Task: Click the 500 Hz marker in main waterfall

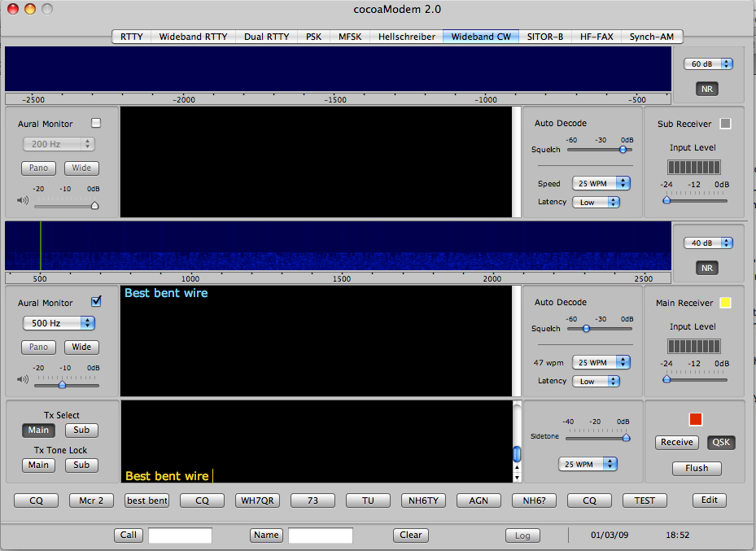Action: click(x=41, y=246)
